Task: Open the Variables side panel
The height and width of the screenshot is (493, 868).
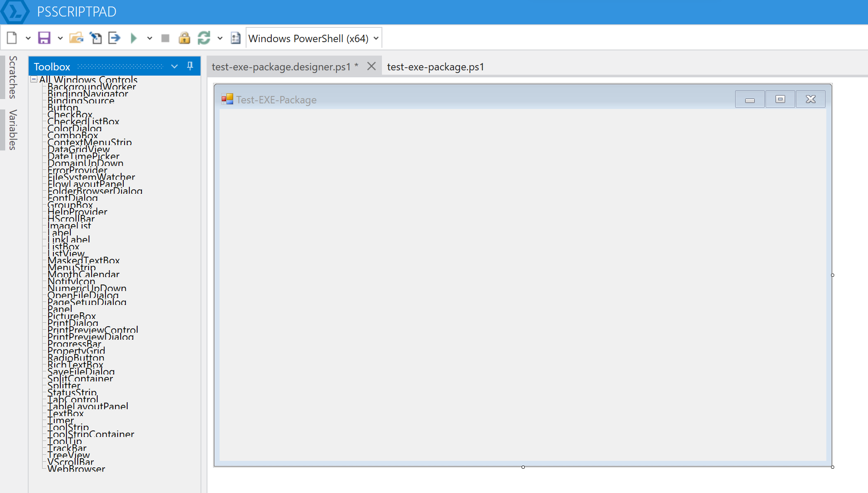Action: click(12, 126)
